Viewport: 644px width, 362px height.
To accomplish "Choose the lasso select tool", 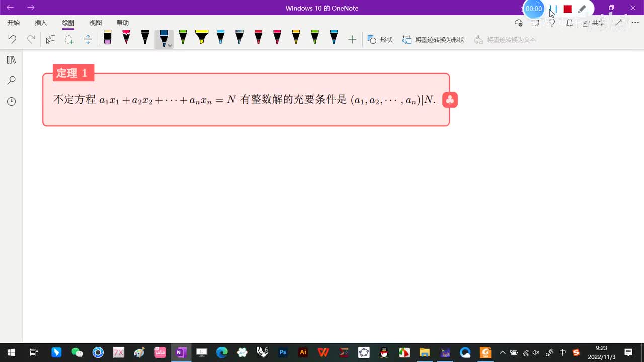I will (69, 39).
